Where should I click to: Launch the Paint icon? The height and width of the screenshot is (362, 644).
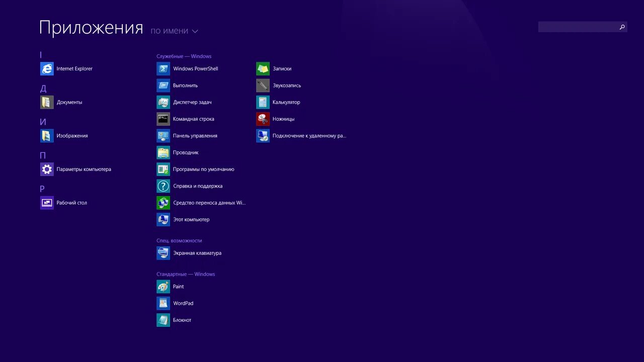[163, 287]
